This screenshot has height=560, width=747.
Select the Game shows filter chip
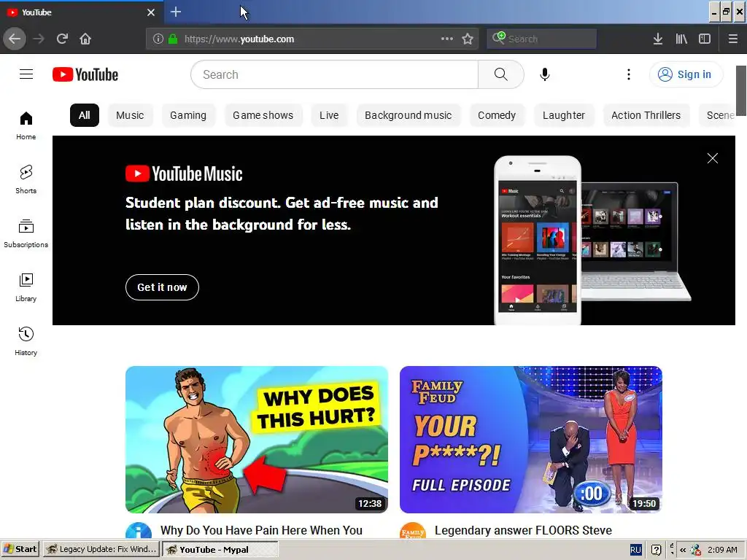click(x=263, y=115)
